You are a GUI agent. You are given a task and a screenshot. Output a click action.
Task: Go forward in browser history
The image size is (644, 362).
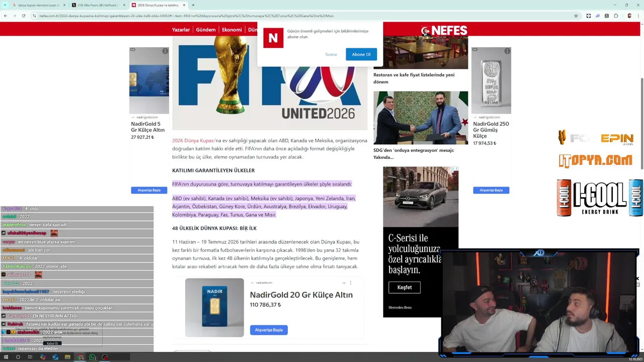pyautogui.click(x=15, y=16)
